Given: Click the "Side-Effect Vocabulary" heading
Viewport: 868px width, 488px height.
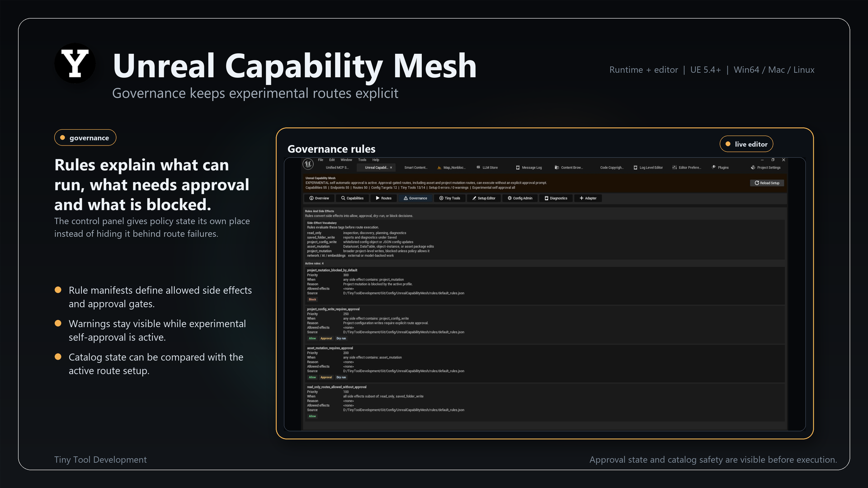Looking at the screenshot, I should point(322,223).
